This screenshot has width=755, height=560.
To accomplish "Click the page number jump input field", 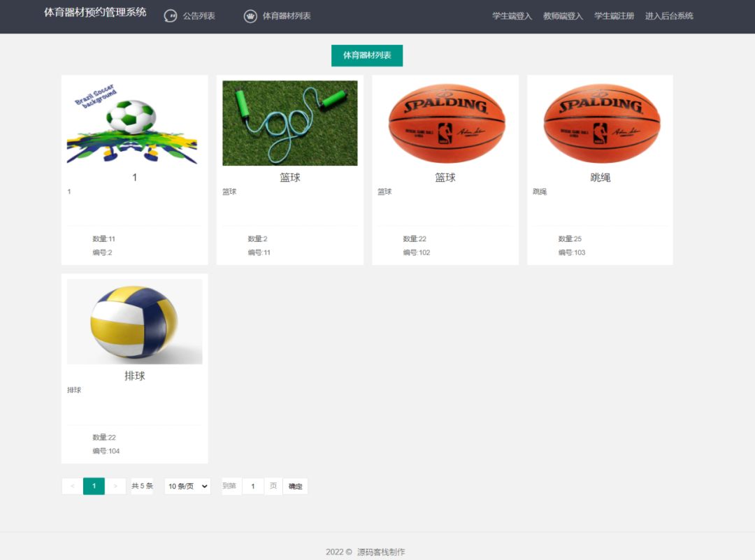I will point(252,487).
